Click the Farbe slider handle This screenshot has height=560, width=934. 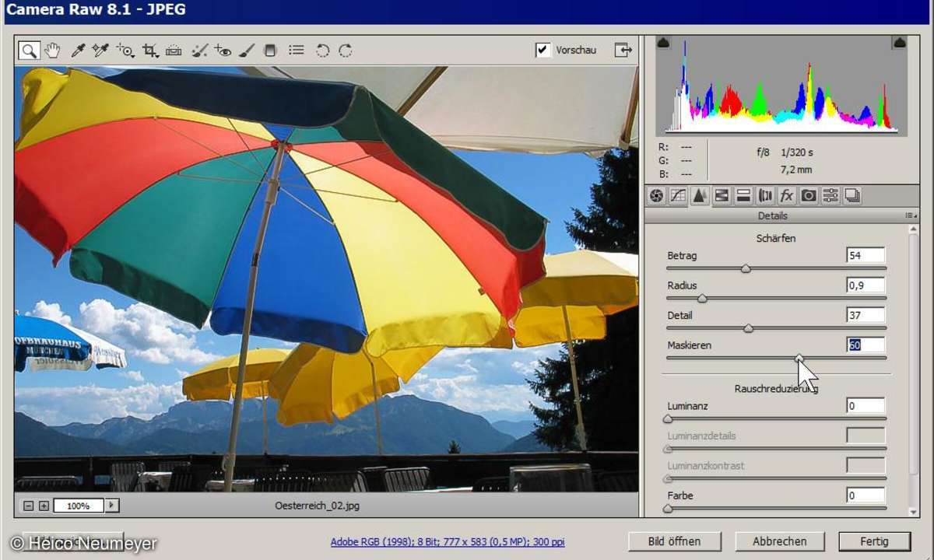[668, 508]
